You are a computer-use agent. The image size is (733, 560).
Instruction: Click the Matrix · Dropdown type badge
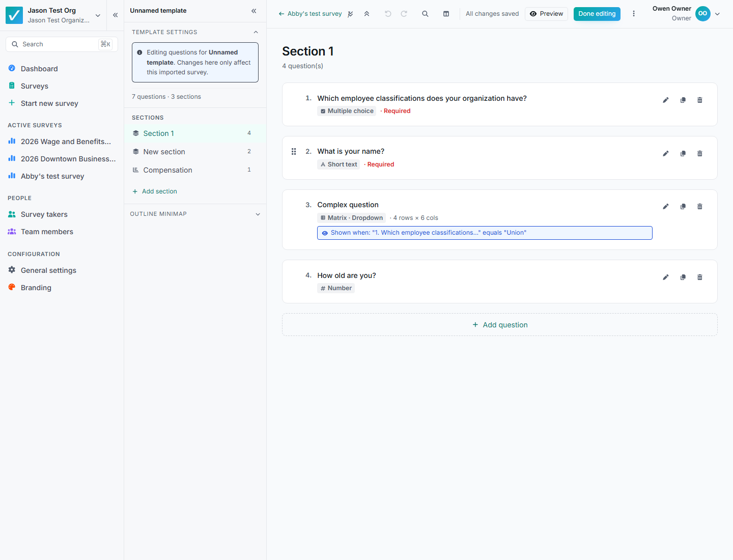(x=351, y=218)
